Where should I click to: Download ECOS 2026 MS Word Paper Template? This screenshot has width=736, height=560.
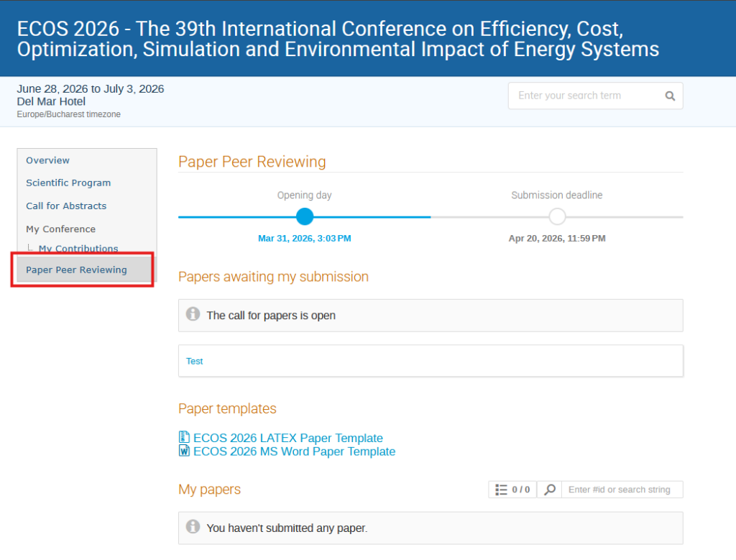click(294, 451)
